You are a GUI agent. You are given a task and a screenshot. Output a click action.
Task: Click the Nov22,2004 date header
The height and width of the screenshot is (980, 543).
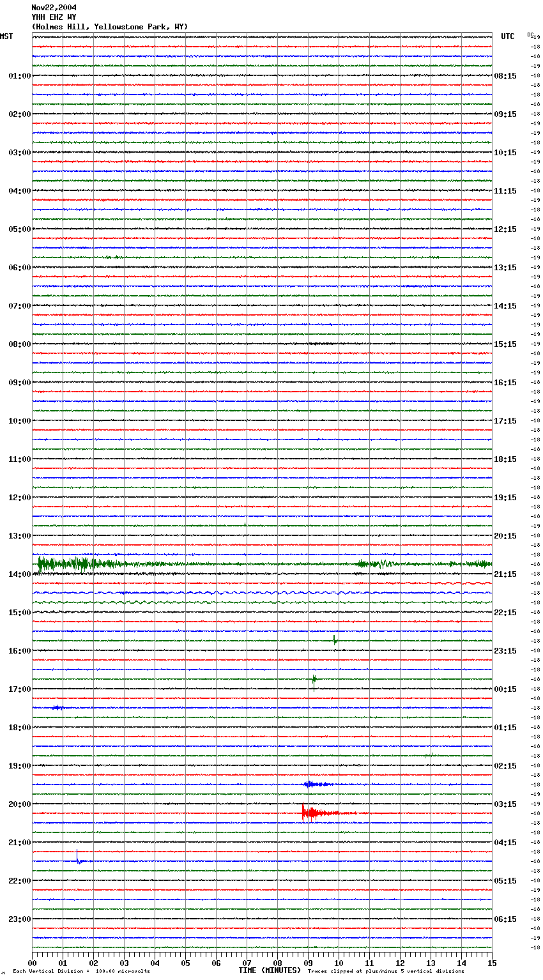[x=54, y=8]
